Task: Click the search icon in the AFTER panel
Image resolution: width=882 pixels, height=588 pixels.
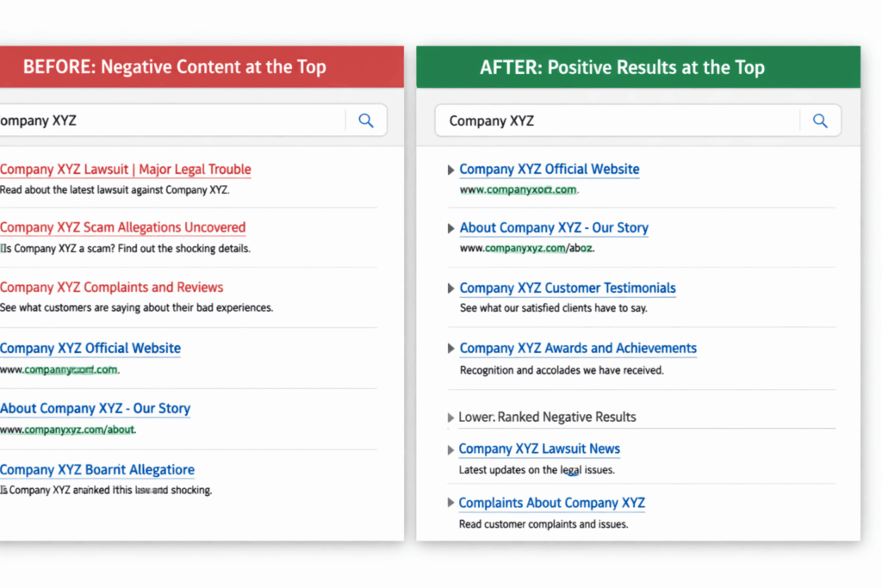Action: (x=820, y=121)
